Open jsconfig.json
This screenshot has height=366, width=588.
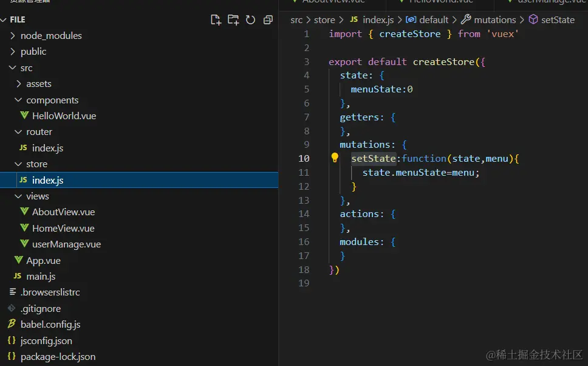click(46, 341)
